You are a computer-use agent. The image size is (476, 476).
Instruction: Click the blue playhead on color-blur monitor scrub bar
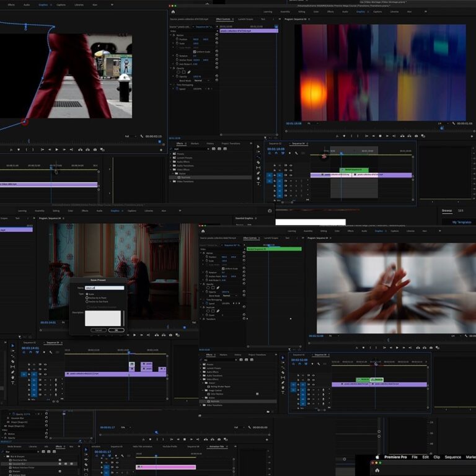click(x=442, y=128)
